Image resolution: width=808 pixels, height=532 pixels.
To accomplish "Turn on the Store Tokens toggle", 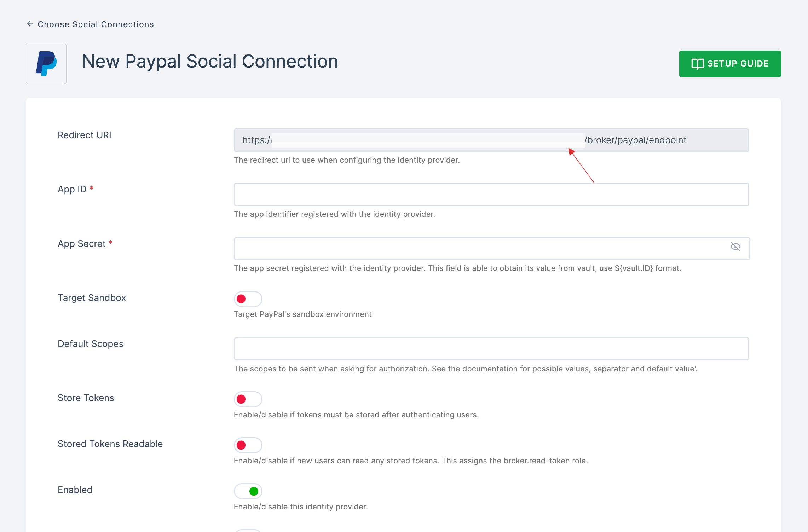I will pyautogui.click(x=248, y=399).
